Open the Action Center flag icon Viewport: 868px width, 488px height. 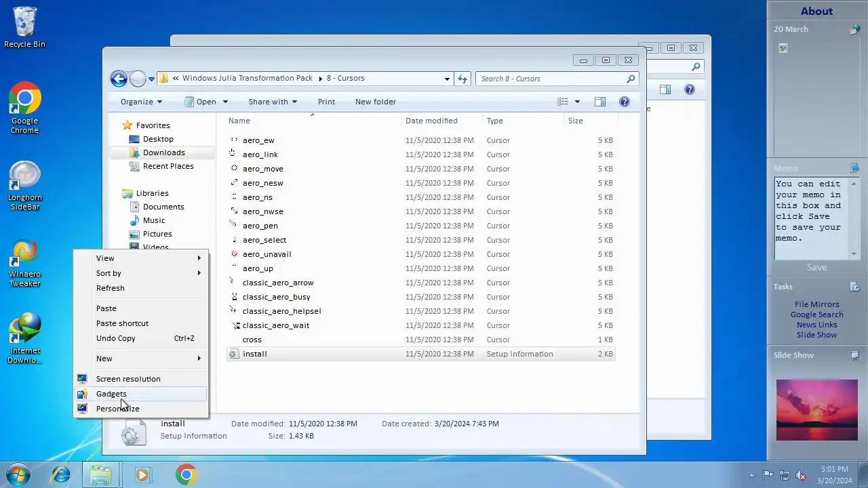(x=768, y=475)
